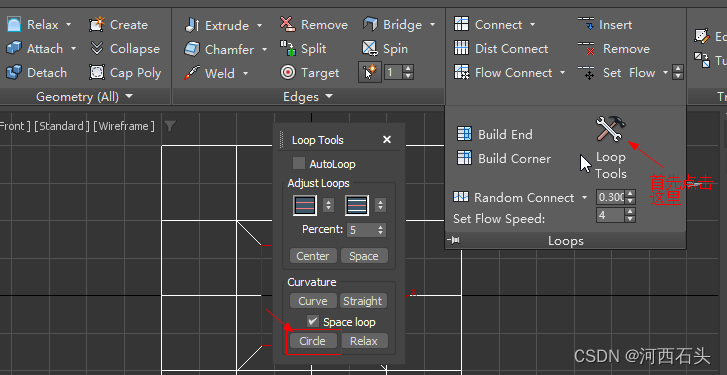
Task: Close the Loop Tools dialog
Action: pos(387,140)
